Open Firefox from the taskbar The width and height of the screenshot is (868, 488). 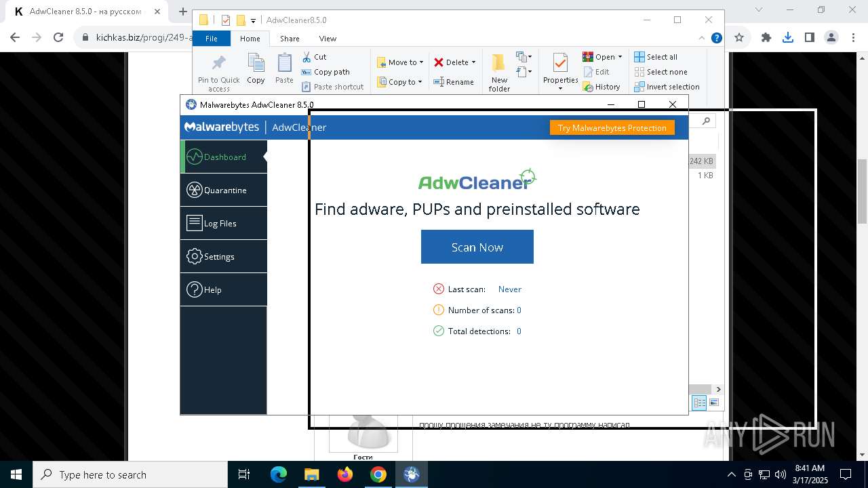coord(345,474)
